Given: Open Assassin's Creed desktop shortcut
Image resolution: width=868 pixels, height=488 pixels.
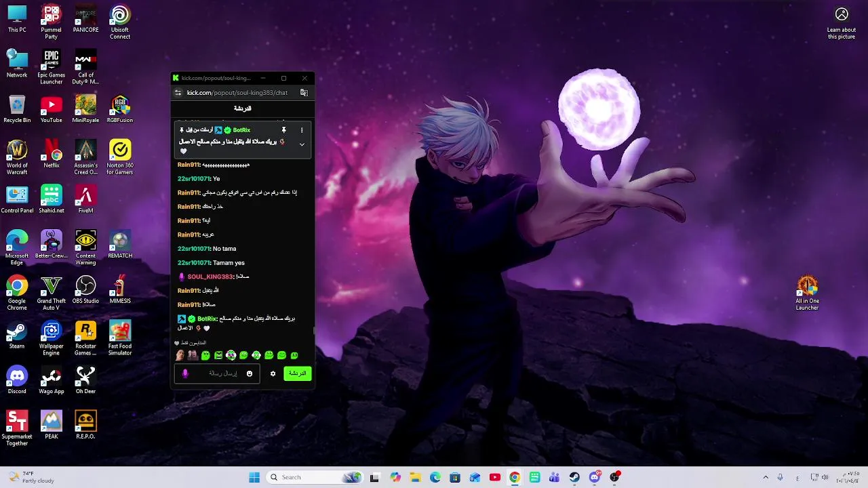Looking at the screenshot, I should pos(85,158).
